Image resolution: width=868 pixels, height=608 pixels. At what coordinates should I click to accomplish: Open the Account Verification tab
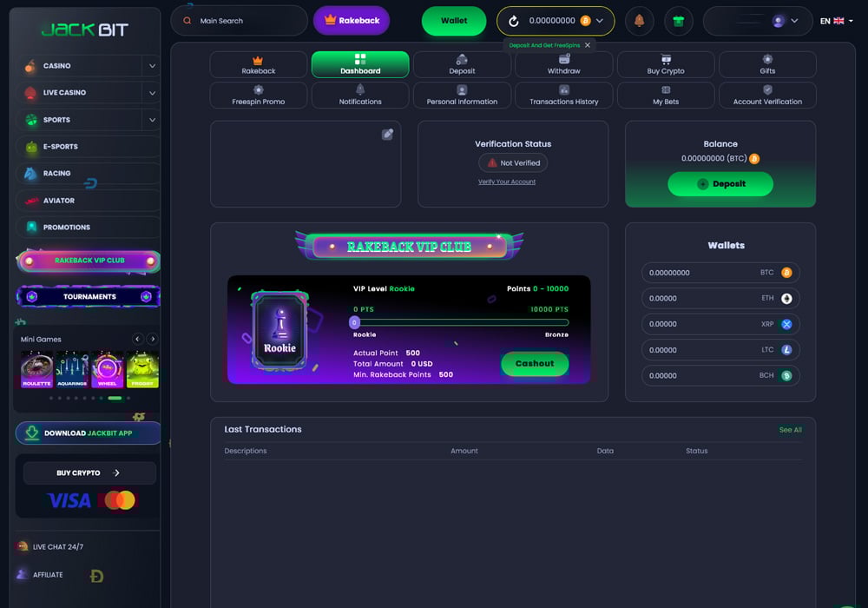pyautogui.click(x=767, y=95)
